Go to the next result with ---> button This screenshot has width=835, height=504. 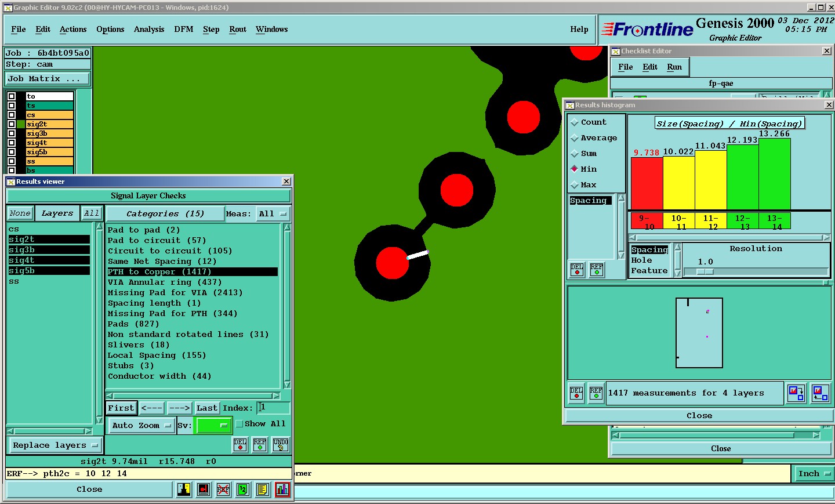click(180, 408)
